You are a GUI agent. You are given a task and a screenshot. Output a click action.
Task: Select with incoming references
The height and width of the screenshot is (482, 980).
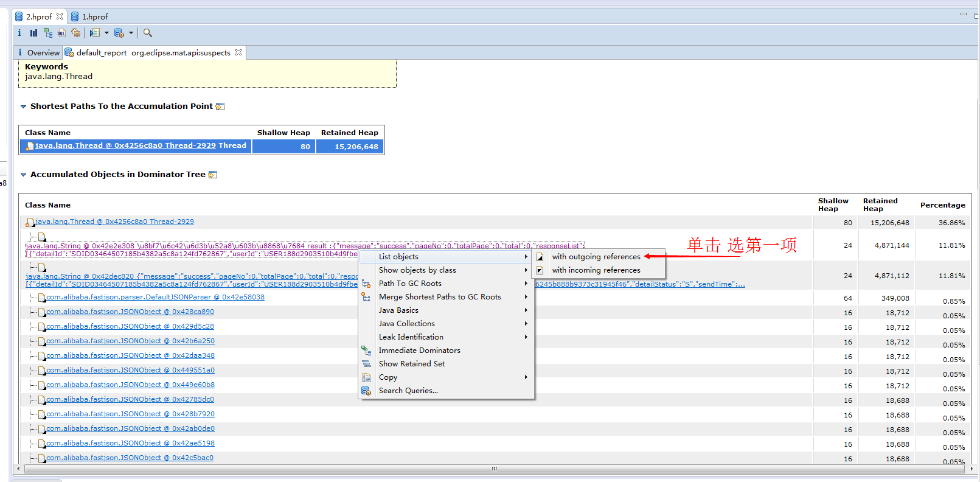599,270
